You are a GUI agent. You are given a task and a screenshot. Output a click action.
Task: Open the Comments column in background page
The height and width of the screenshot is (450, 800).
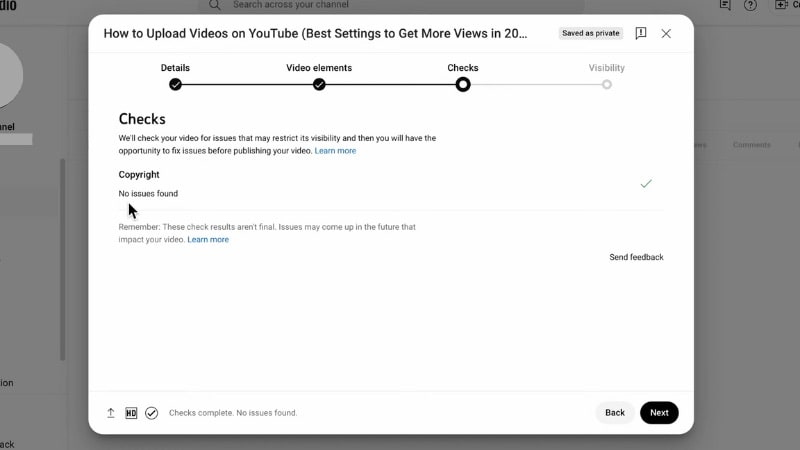[752, 145]
